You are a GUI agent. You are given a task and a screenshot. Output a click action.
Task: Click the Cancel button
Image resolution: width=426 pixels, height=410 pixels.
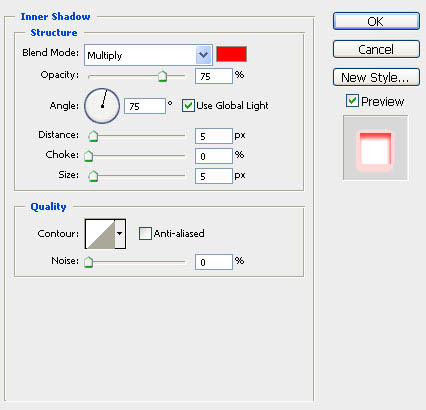(x=376, y=49)
